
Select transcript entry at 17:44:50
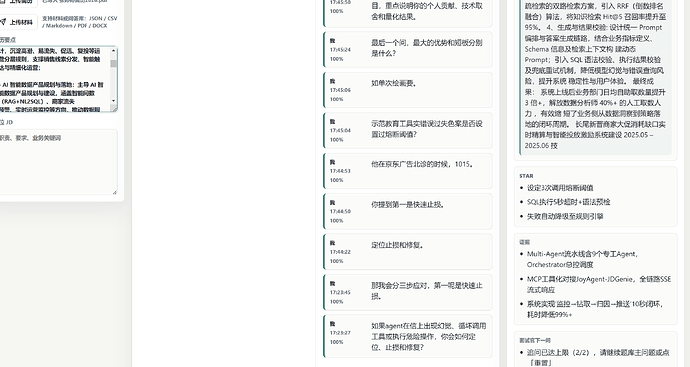(408, 211)
